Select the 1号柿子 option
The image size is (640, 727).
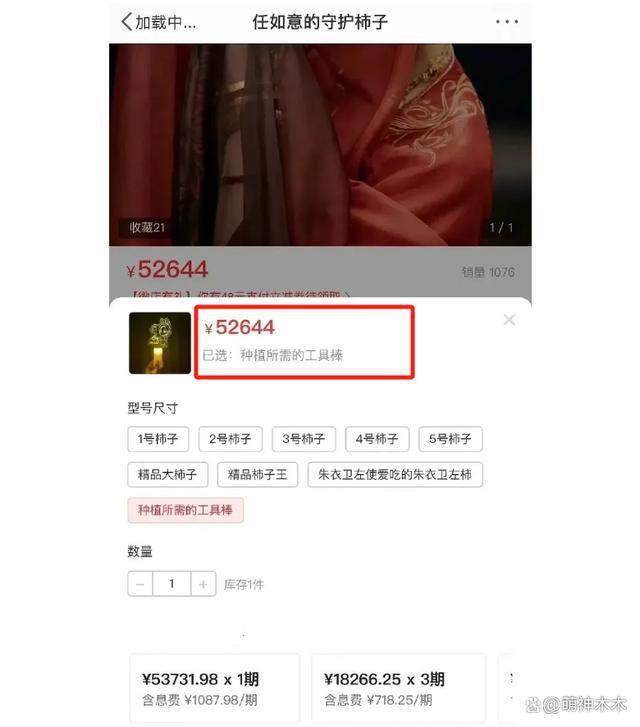(158, 439)
